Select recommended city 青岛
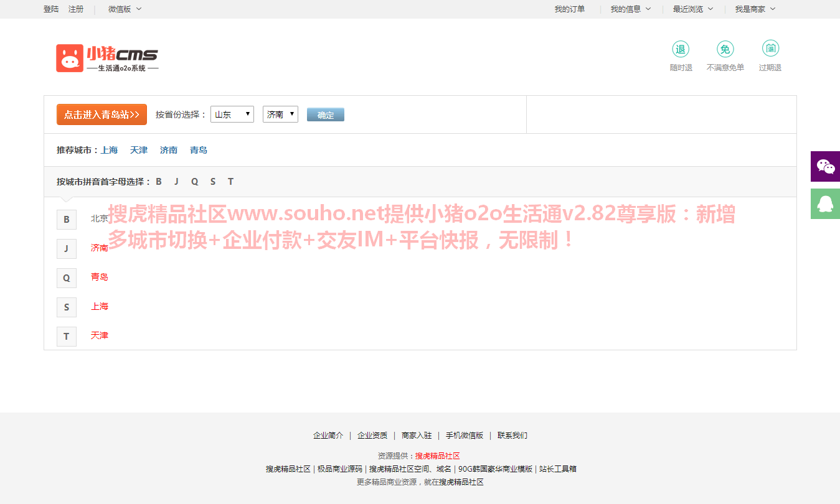Screen dimensions: 840x504 [x=199, y=150]
